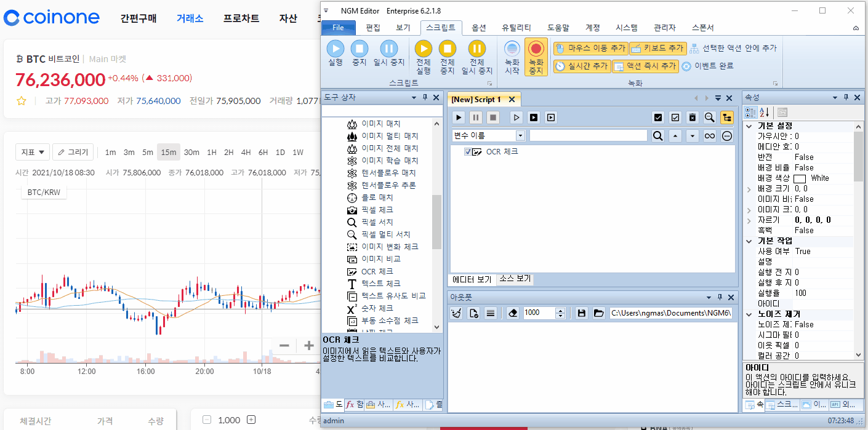Click the Coinone logo
This screenshot has height=430, width=868.
click(52, 18)
